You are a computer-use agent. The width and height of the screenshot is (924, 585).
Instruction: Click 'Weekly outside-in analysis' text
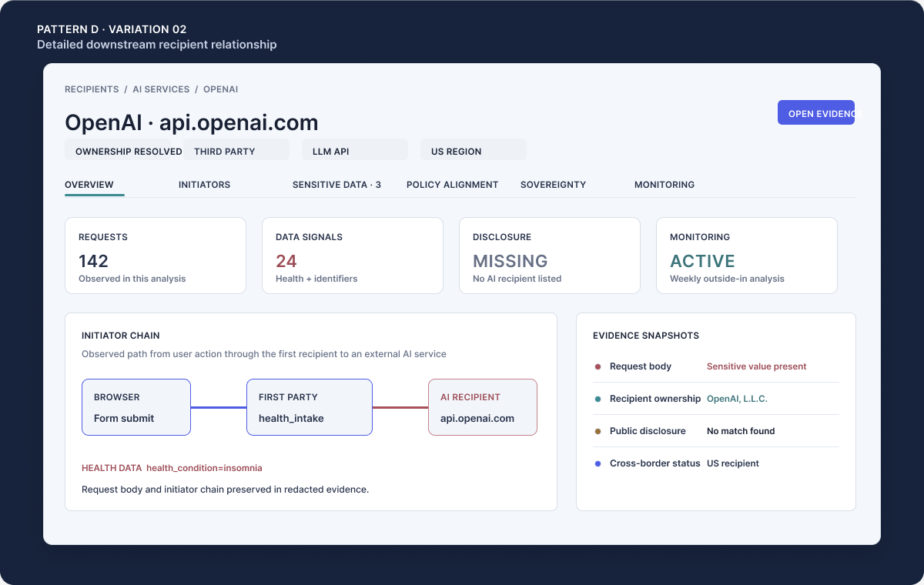[727, 279]
